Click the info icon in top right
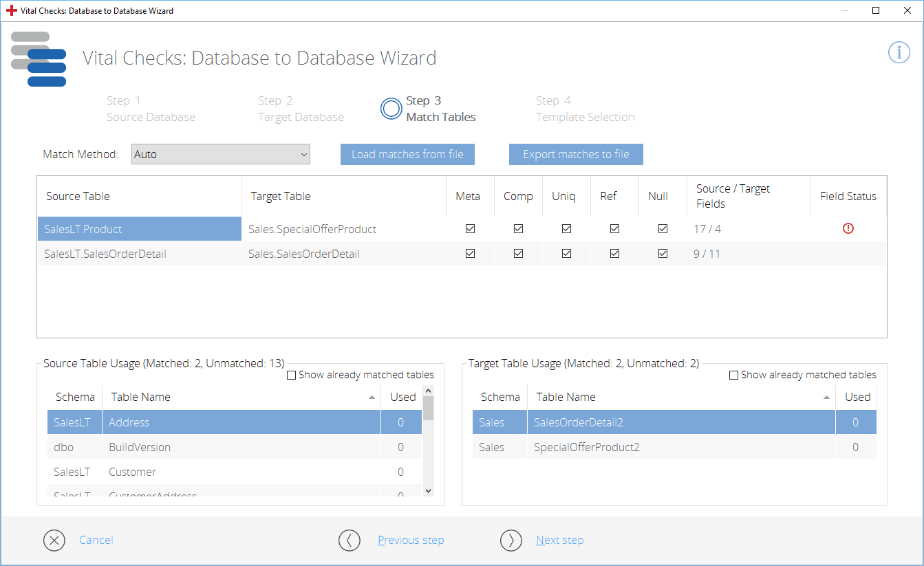This screenshot has width=924, height=566. point(899,52)
